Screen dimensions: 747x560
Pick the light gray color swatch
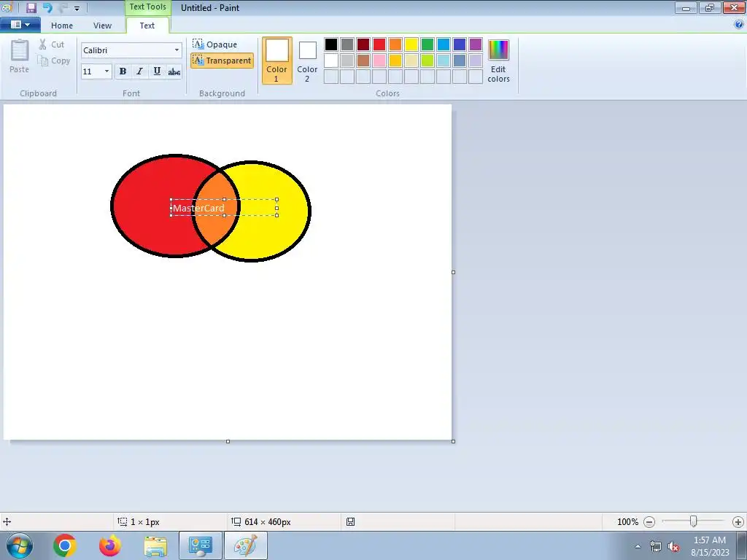pos(347,61)
